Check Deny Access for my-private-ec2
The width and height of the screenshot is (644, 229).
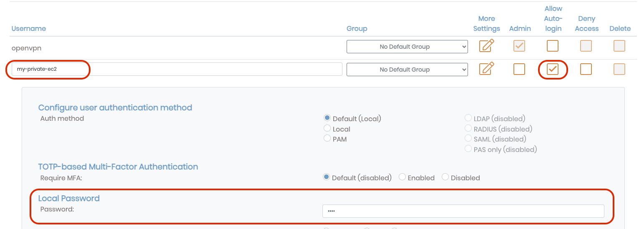pos(586,69)
